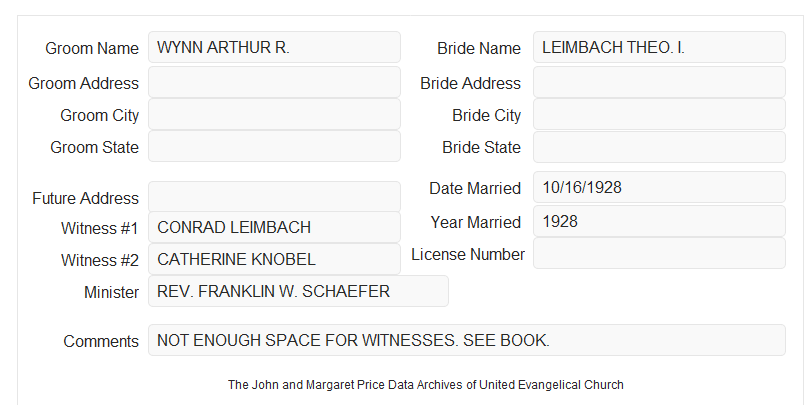This screenshot has width=805, height=405.
Task: Click the empty License Number field
Action: click(x=659, y=253)
